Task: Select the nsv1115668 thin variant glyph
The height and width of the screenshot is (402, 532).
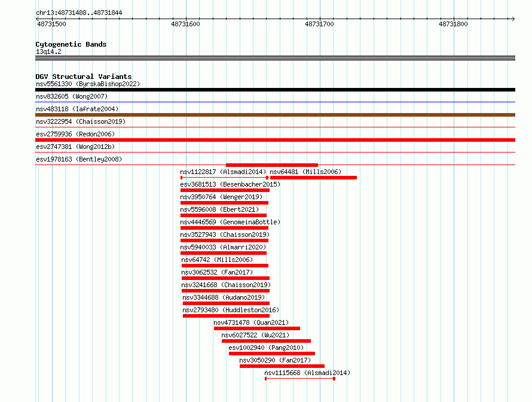Action: [x=300, y=379]
